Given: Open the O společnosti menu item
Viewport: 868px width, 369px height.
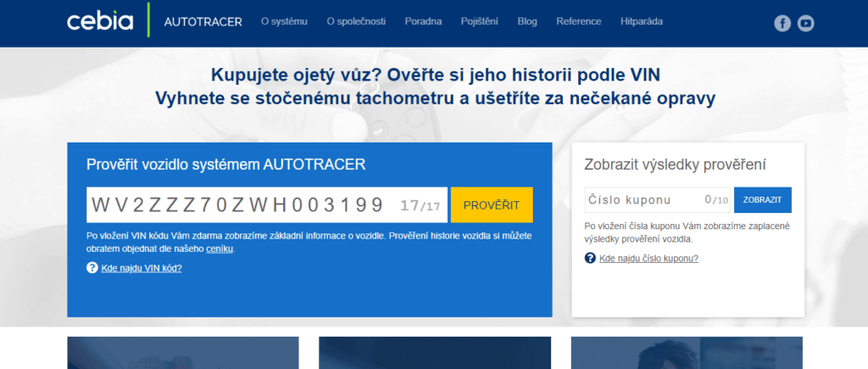Looking at the screenshot, I should 356,21.
